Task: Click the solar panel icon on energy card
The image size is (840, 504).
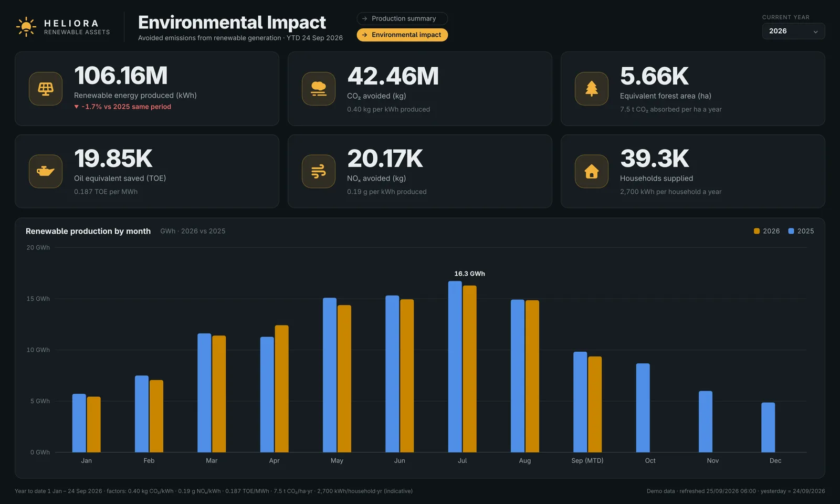Action: [46, 89]
